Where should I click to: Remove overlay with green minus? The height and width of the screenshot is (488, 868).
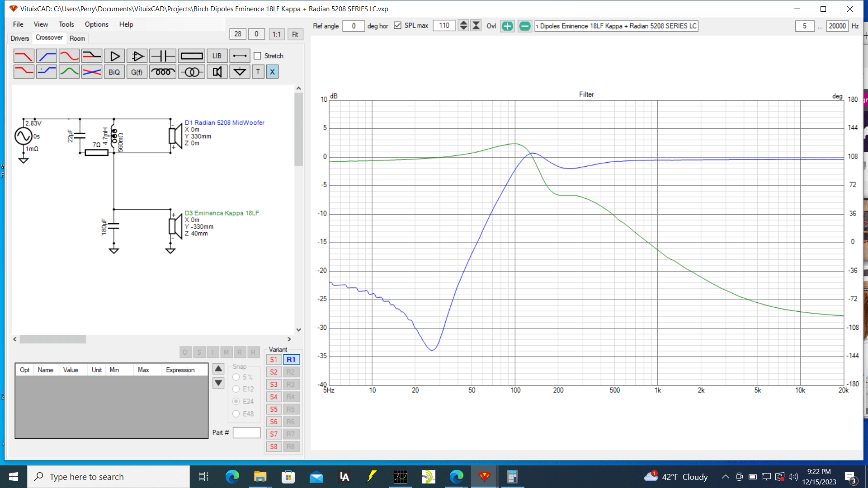click(525, 26)
